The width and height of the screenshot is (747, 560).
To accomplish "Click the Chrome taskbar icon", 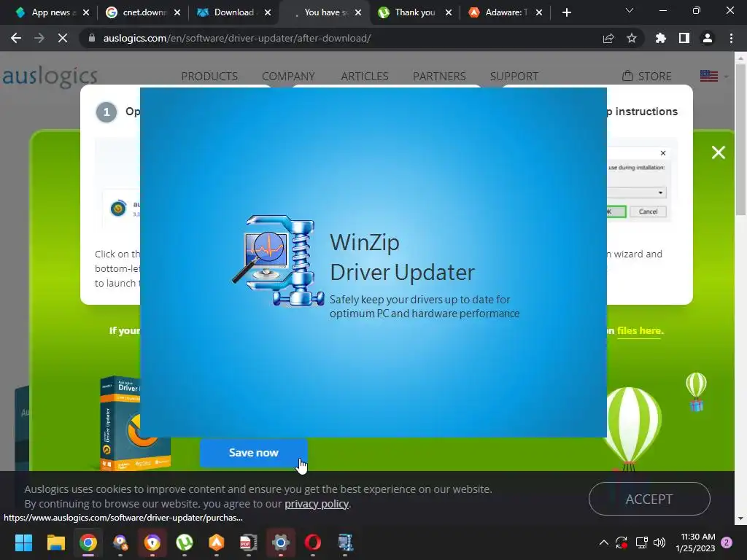I will point(88,542).
